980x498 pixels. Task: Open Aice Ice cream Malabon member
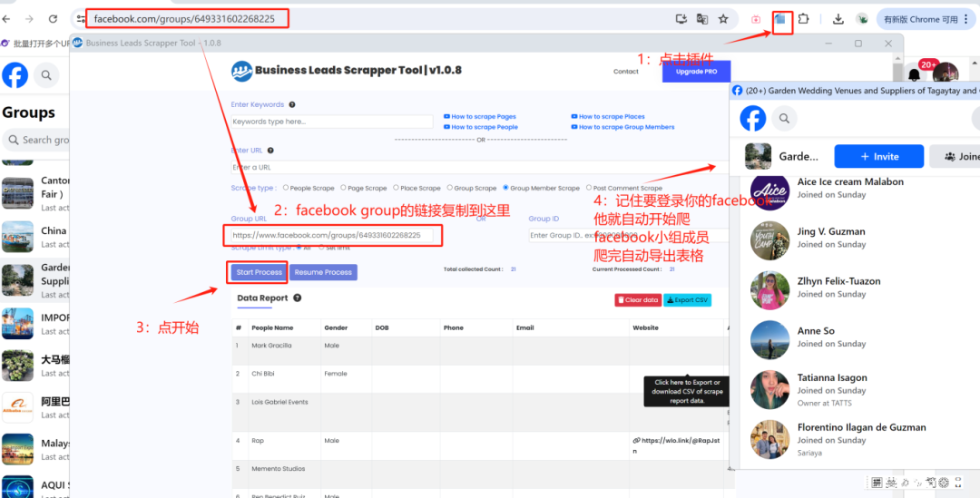[x=850, y=181]
